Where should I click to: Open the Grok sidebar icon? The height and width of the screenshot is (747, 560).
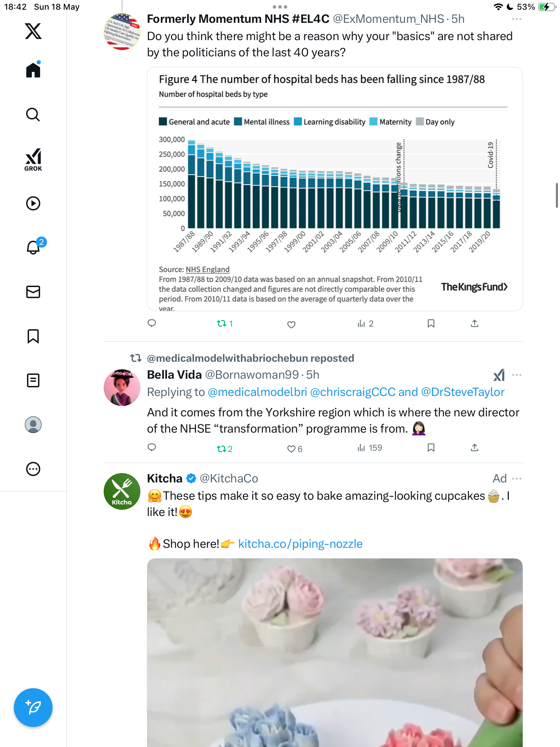click(33, 159)
